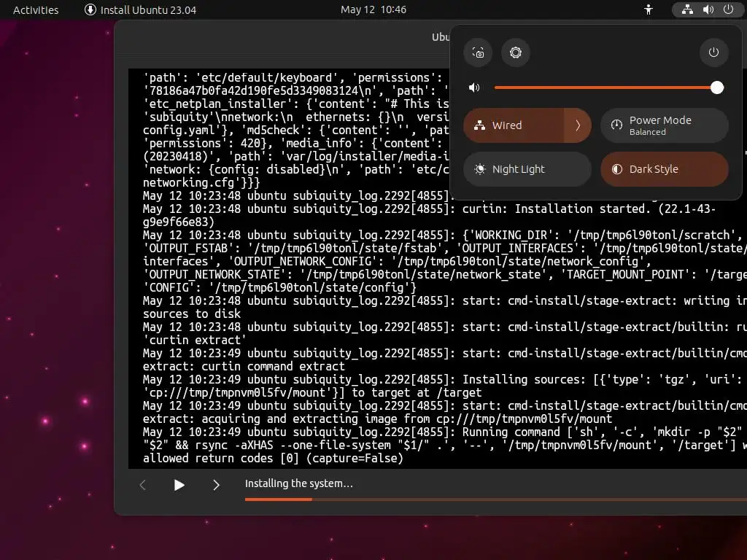
Task: Go to next installer slide
Action: (216, 485)
